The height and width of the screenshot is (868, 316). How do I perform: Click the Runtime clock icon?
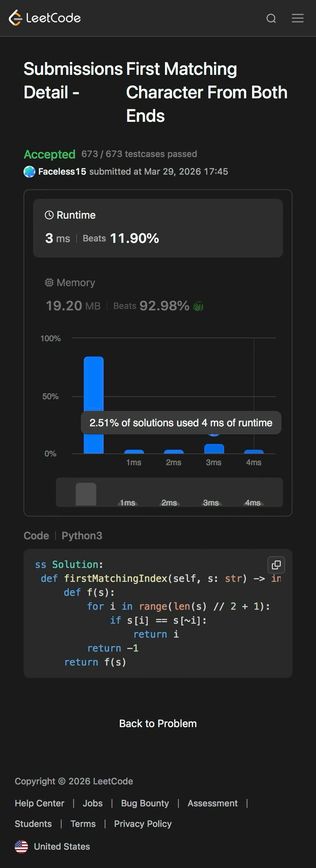coord(49,215)
